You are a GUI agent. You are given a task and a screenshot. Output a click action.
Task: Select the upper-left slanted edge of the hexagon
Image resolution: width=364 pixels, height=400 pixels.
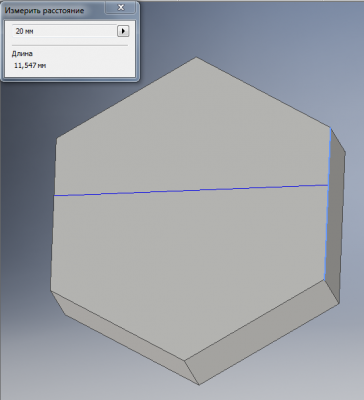127,97
